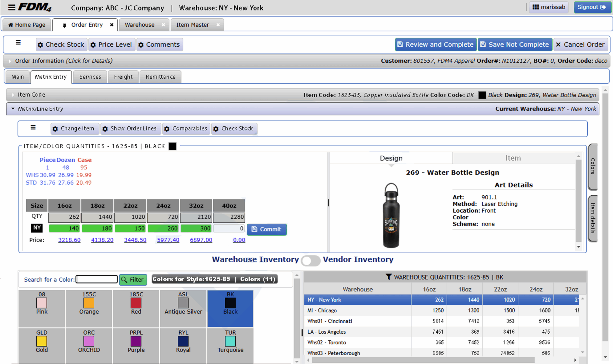Image resolution: width=613 pixels, height=364 pixels.
Task: Open Comparables from the matrix toolbar
Action: [186, 128]
